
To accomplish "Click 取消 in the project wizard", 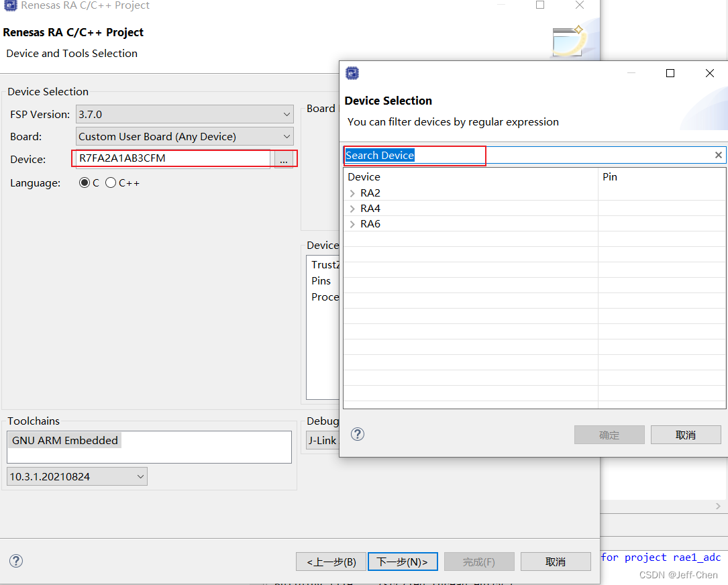I will click(556, 562).
